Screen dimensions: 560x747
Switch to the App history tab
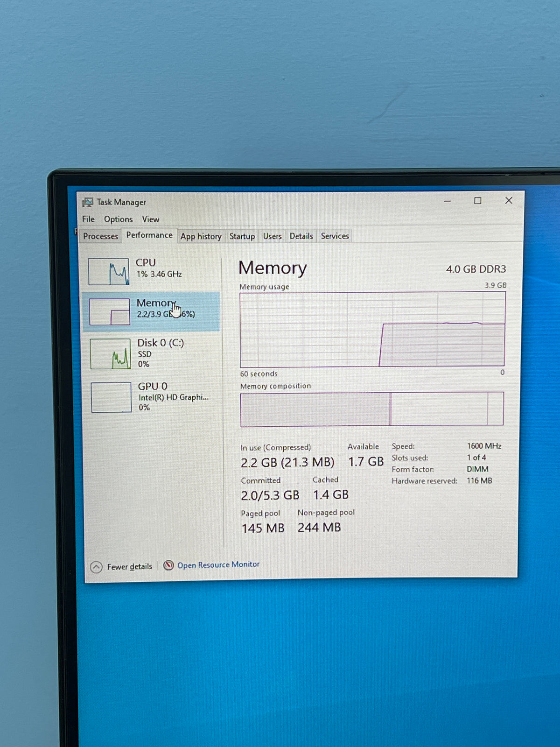point(201,236)
